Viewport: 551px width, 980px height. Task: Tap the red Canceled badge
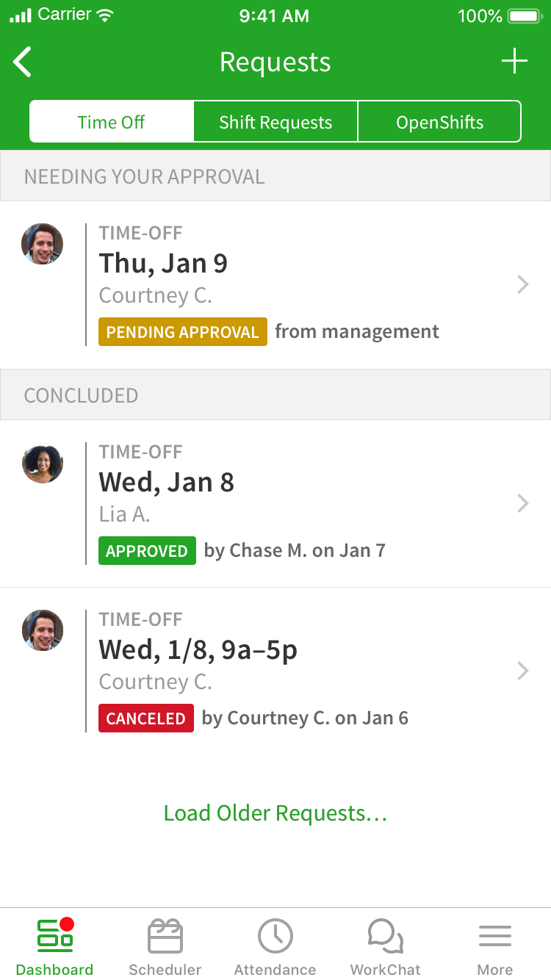(146, 718)
